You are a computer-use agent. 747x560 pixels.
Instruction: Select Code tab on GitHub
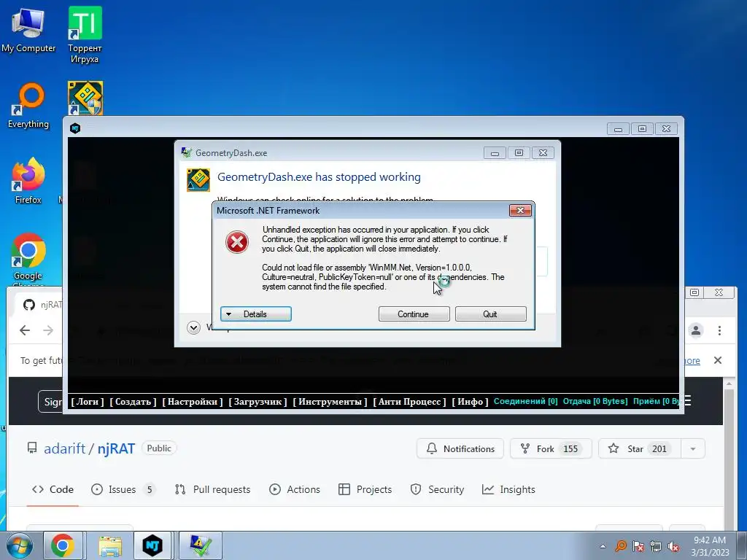click(x=53, y=489)
